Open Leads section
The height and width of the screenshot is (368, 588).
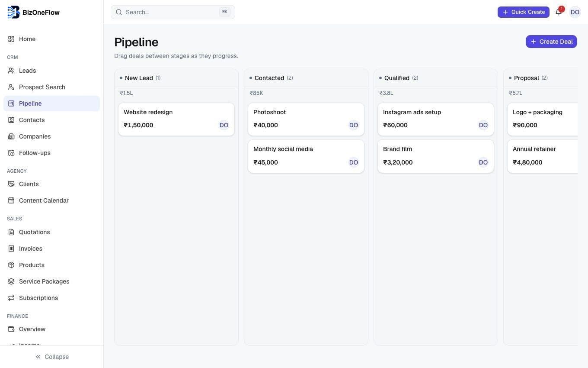pos(51,71)
